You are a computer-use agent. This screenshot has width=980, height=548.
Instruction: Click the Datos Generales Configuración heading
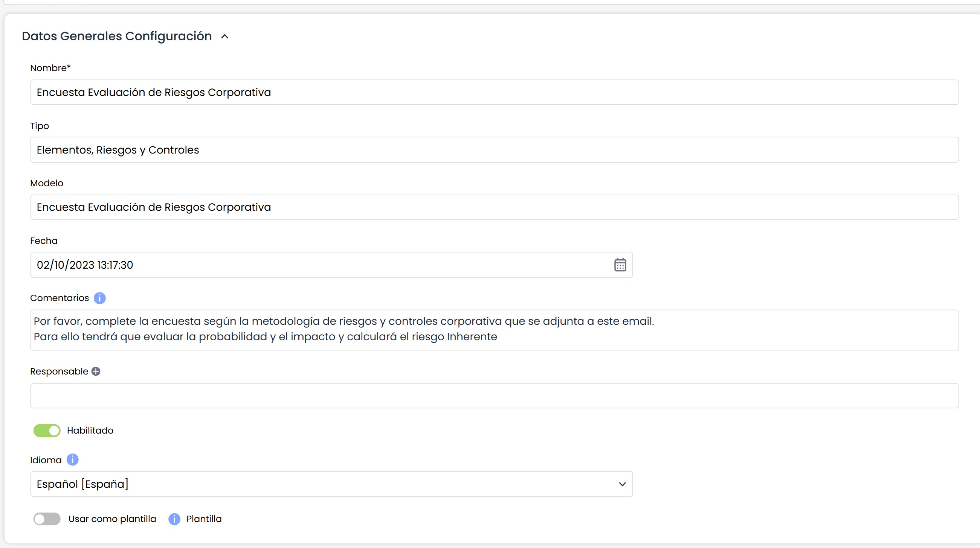tap(117, 36)
